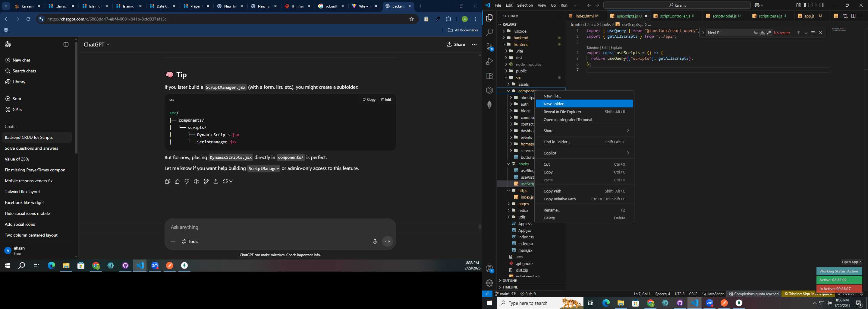Click the Customize Layout icon in VS Code
This screenshot has width=868, height=309.
pyautogui.click(x=798, y=5)
